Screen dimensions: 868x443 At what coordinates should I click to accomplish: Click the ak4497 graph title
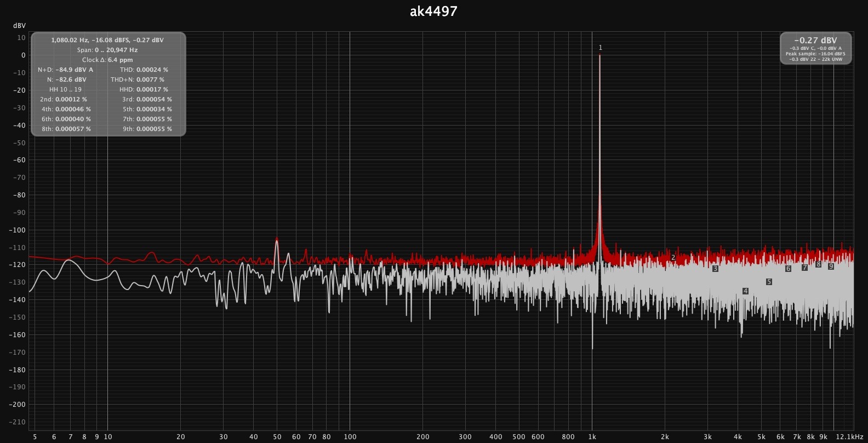433,11
